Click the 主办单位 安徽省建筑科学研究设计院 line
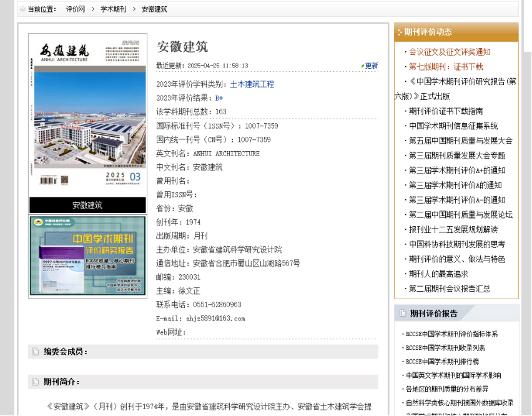The height and width of the screenshot is (416, 532). point(219,250)
